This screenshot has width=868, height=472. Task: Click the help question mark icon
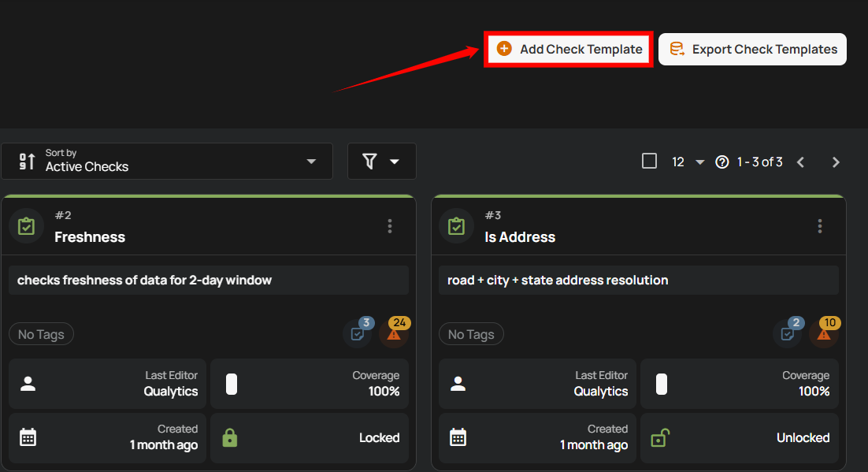pyautogui.click(x=721, y=162)
